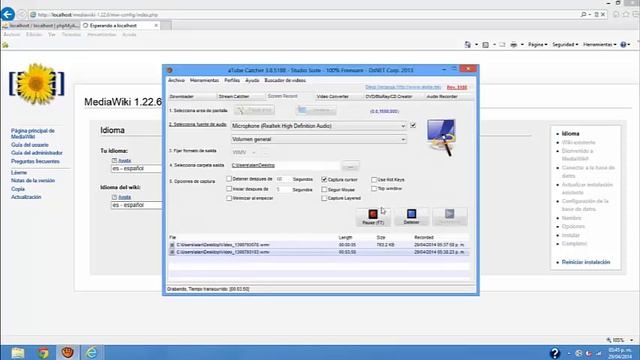Open the IE Página dropdown menu
Image resolution: width=640 pixels, height=360 pixels.
[537, 44]
